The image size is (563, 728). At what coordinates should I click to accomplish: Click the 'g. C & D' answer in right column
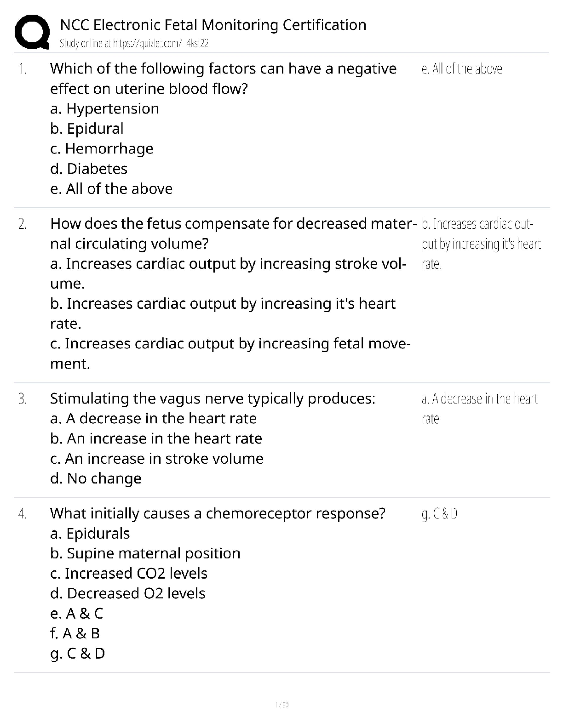(x=439, y=514)
